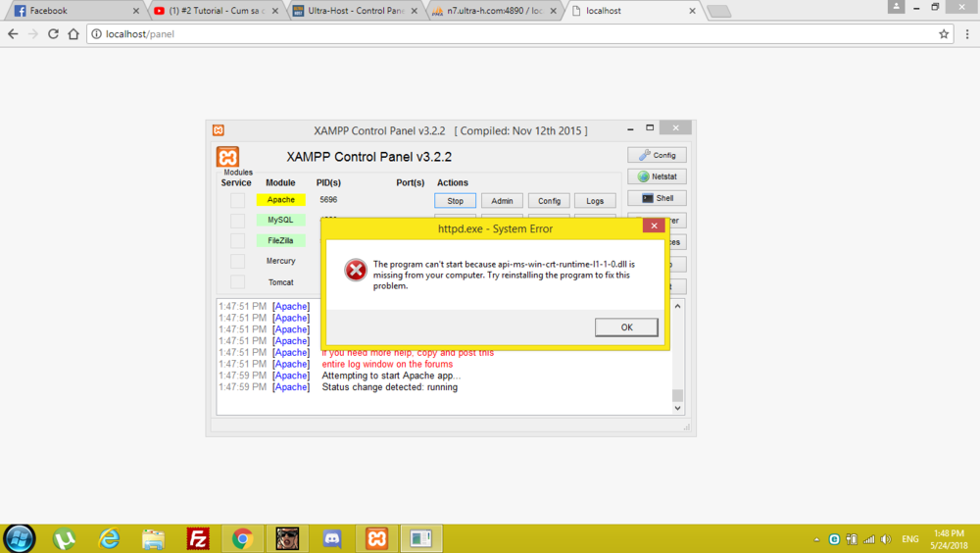Select the Mercury module label
980x553 pixels.
[x=280, y=261]
